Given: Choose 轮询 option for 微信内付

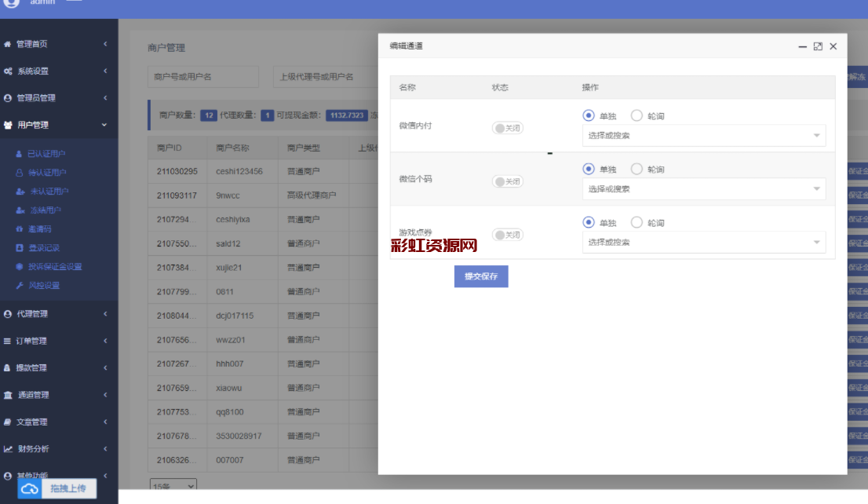Looking at the screenshot, I should [636, 115].
